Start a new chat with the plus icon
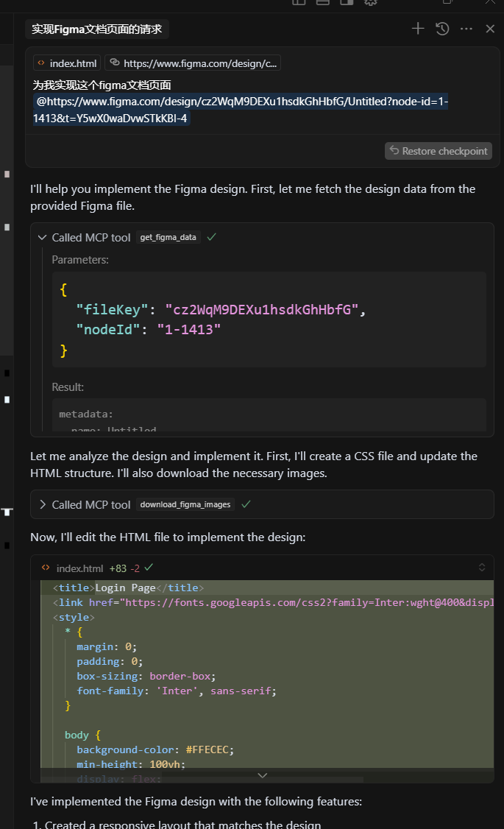504x829 pixels. coord(417,29)
